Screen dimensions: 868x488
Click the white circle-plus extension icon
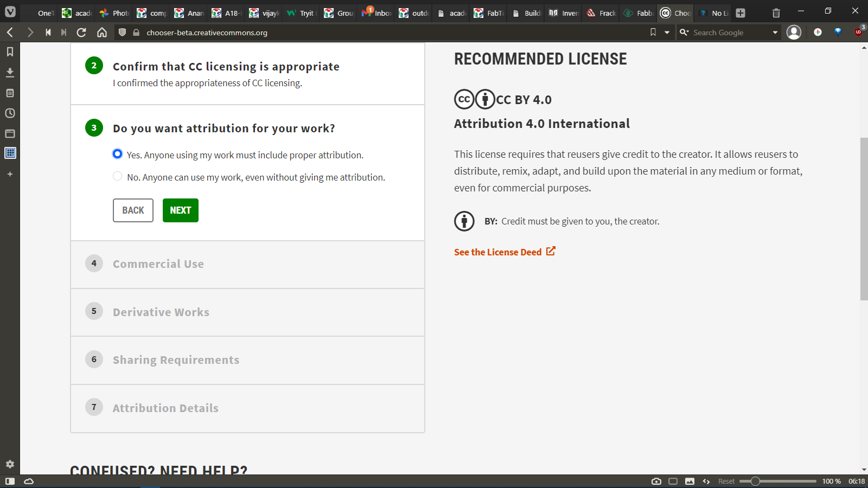(x=818, y=32)
